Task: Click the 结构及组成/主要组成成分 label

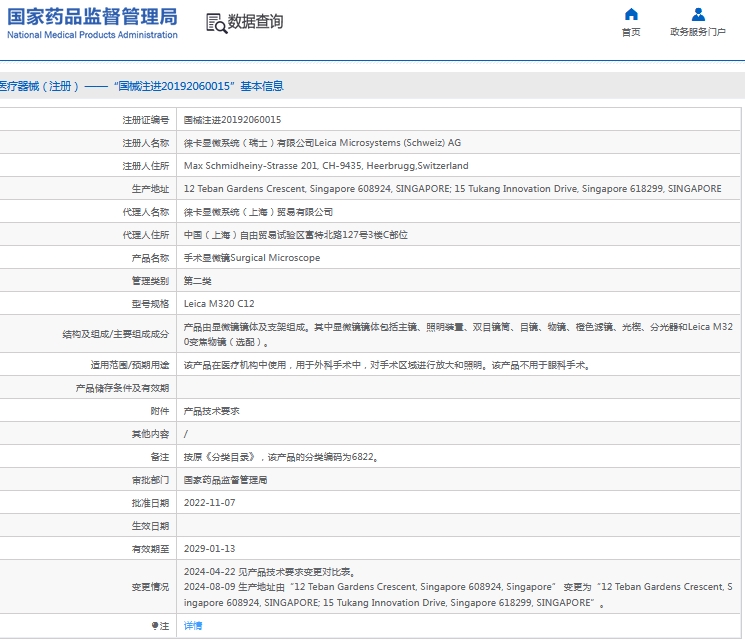Action: [115, 334]
